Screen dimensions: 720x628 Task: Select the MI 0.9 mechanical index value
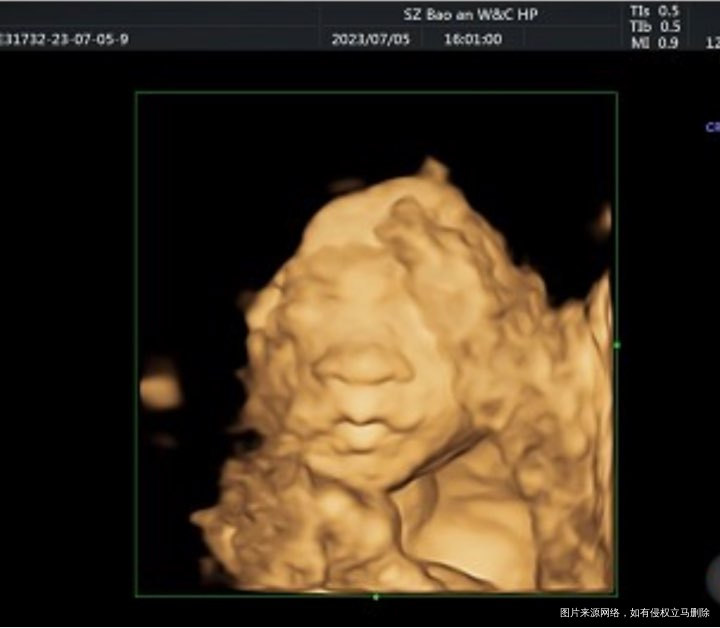click(x=655, y=42)
